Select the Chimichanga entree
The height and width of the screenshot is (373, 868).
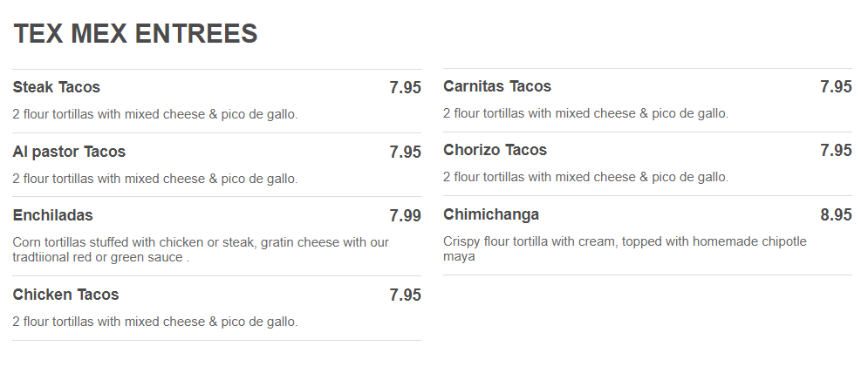coord(491,214)
